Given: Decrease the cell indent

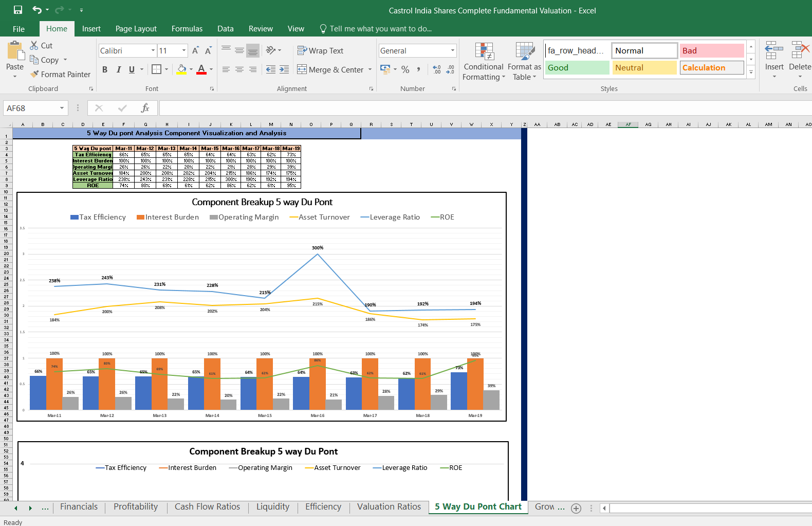Looking at the screenshot, I should (x=271, y=69).
